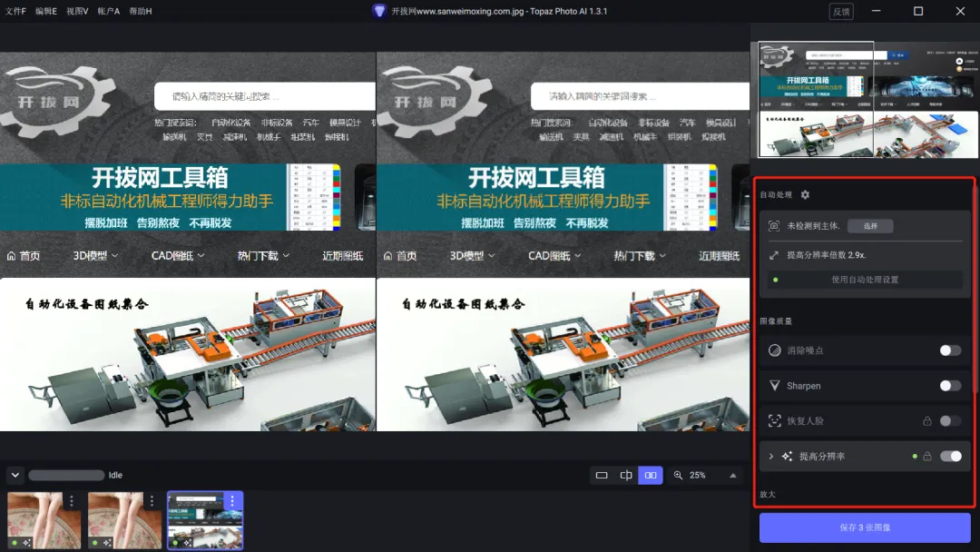Switch to split slider view
Image resolution: width=980 pixels, height=552 pixels.
point(625,475)
